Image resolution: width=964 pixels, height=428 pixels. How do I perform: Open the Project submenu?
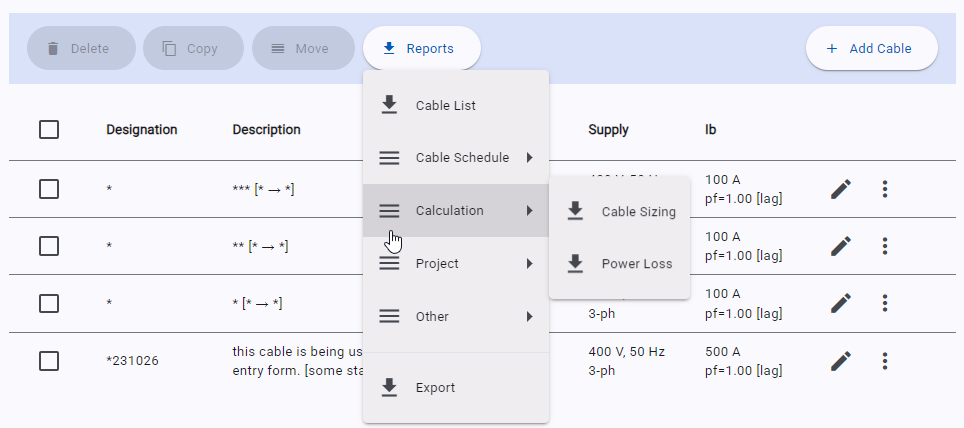coord(456,263)
